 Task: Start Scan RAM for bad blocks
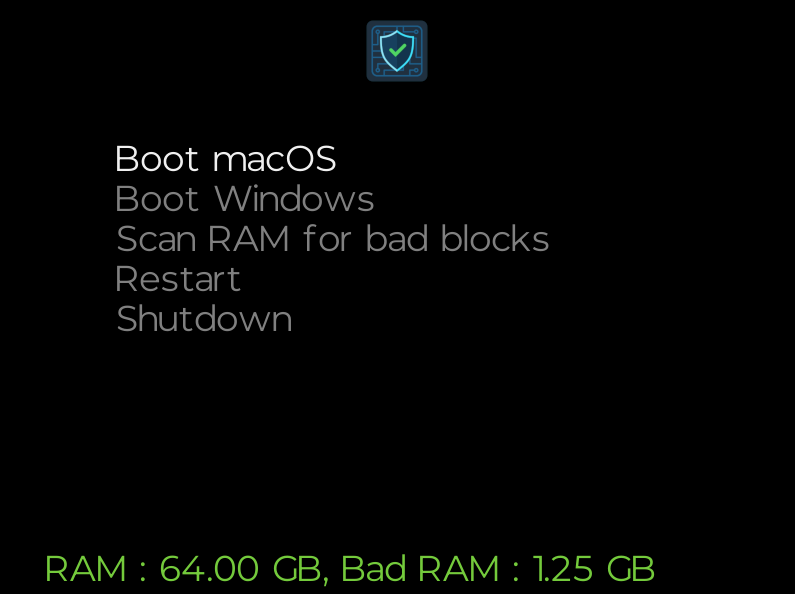[x=332, y=239]
